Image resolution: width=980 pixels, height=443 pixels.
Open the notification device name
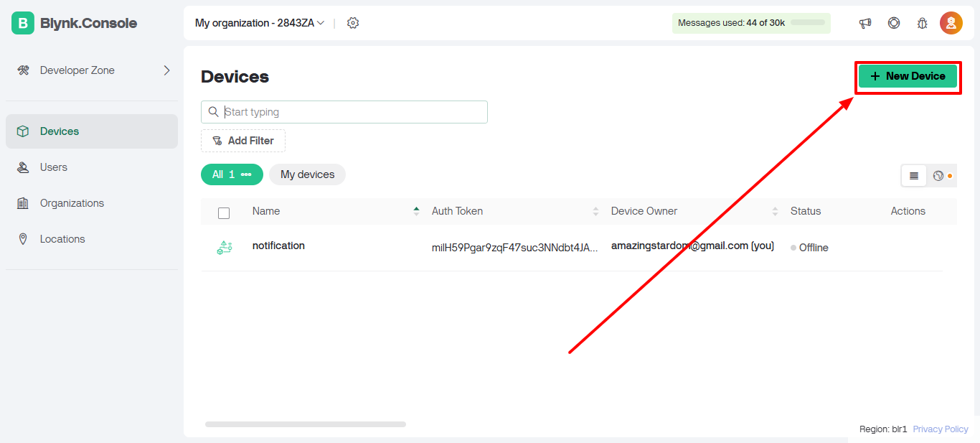tap(278, 246)
